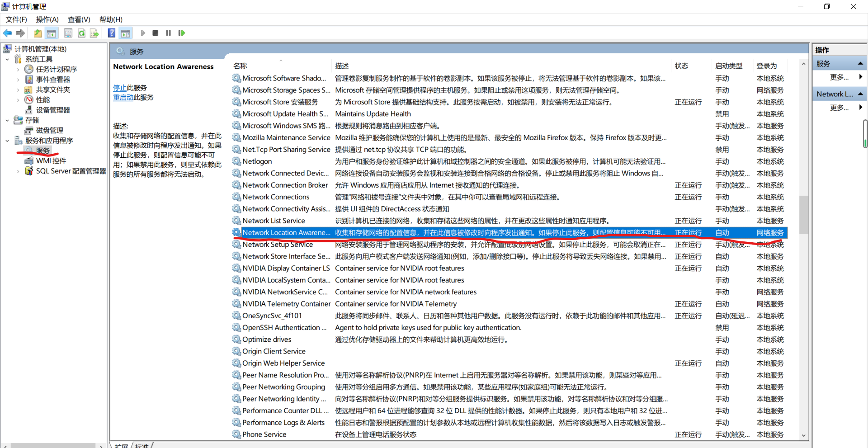This screenshot has width=868, height=448.
Task: Sort by the 名称 column header
Action: click(x=240, y=66)
